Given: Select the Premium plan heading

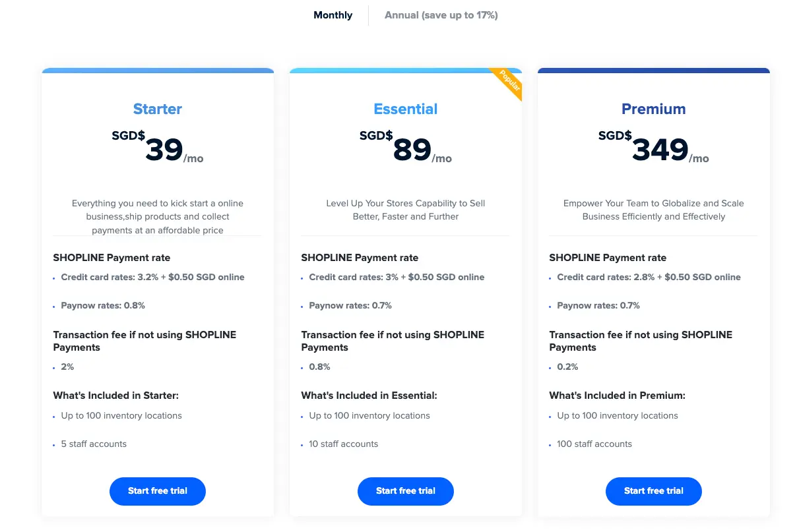Looking at the screenshot, I should pos(653,109).
